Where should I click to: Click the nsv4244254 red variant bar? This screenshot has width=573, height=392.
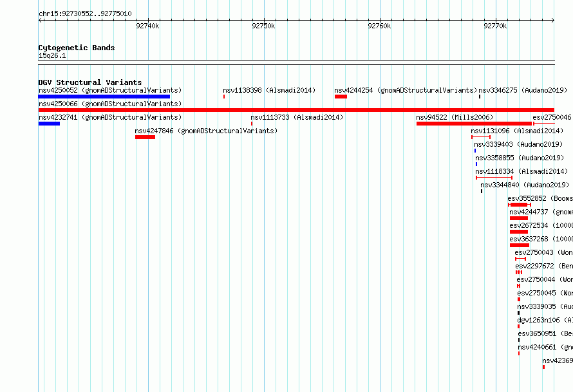341,97
